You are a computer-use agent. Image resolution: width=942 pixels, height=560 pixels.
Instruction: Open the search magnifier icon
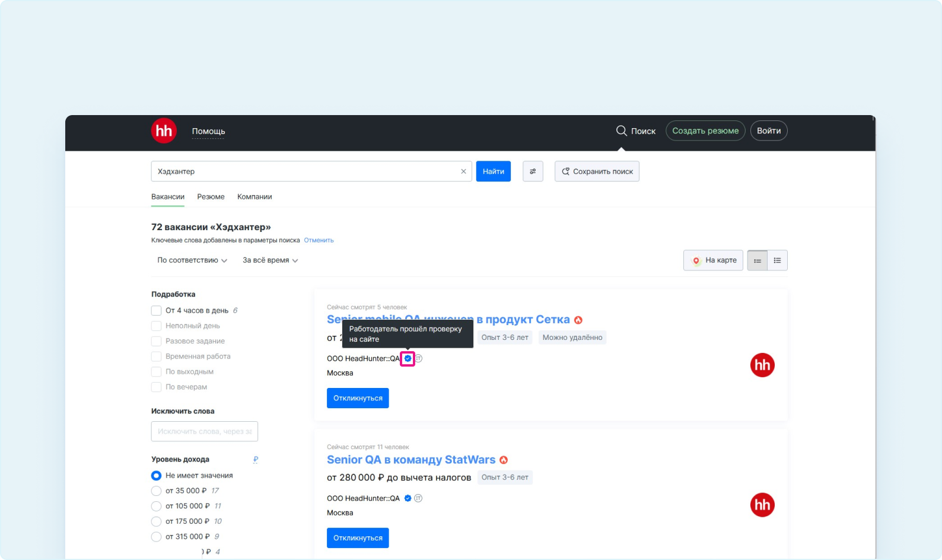[621, 131]
